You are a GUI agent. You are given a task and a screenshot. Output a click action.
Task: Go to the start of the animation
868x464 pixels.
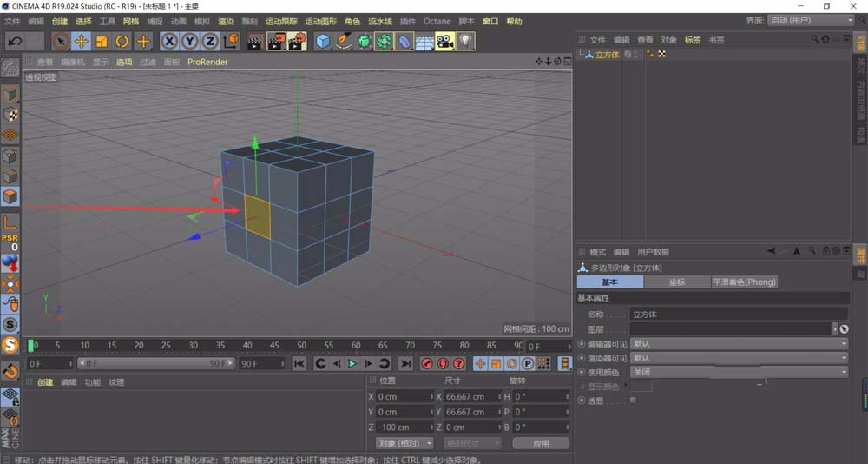point(299,364)
